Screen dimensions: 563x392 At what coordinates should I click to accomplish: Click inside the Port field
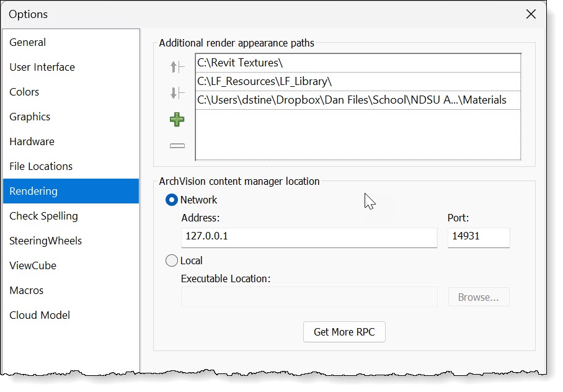[478, 237]
